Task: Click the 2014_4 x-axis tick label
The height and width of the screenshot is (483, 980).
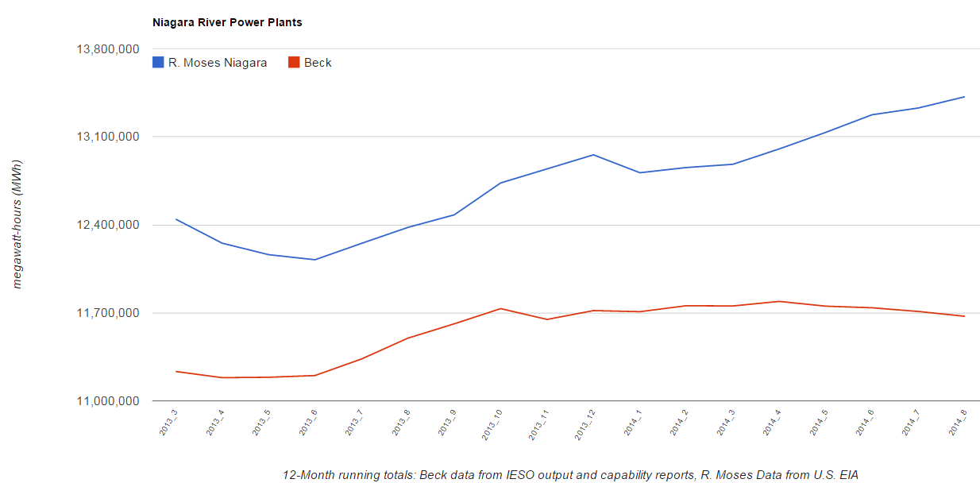Action: pyautogui.click(x=772, y=422)
